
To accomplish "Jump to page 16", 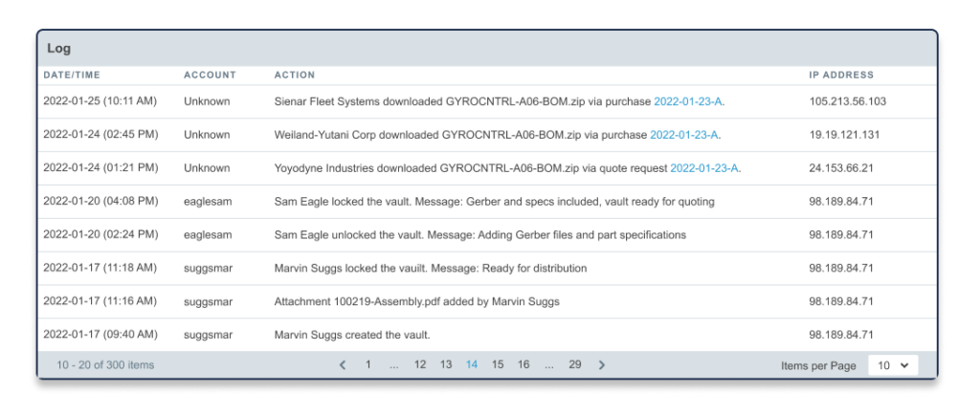I will tap(523, 364).
